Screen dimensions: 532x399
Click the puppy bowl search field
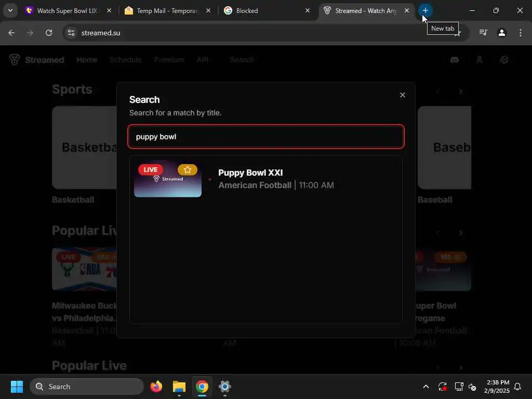[266, 137]
